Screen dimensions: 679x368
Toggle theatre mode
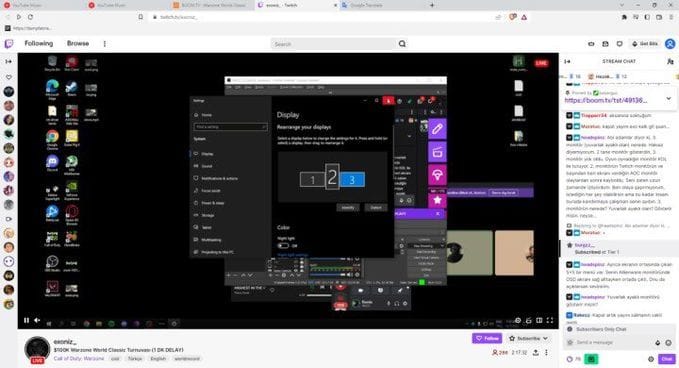(539, 320)
